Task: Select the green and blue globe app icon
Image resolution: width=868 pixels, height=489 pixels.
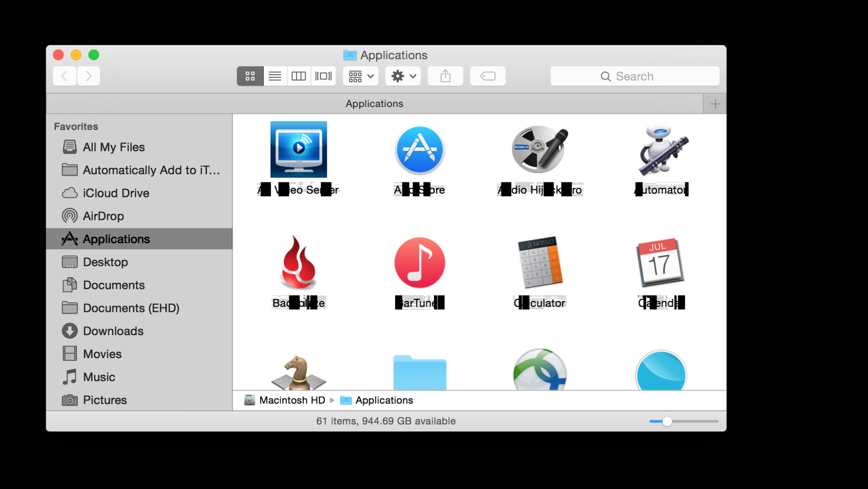Action: pyautogui.click(x=540, y=369)
